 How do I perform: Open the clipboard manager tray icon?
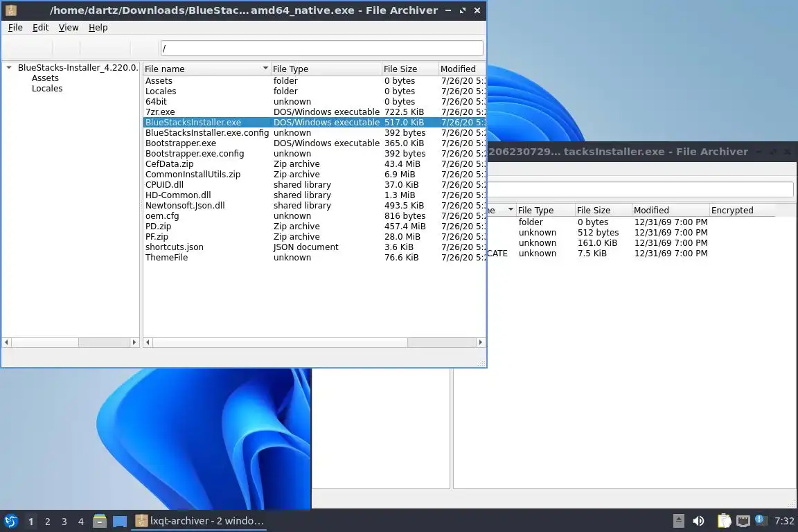tap(724, 521)
